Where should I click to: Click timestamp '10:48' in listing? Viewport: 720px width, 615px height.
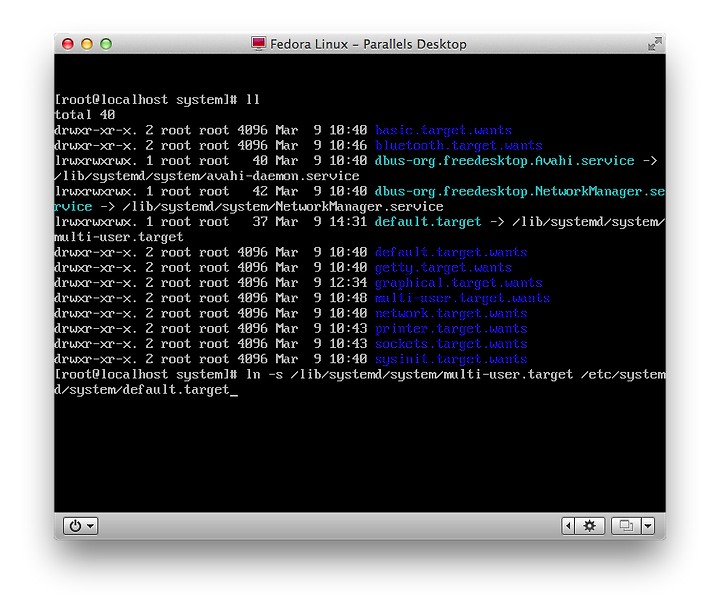pos(348,299)
